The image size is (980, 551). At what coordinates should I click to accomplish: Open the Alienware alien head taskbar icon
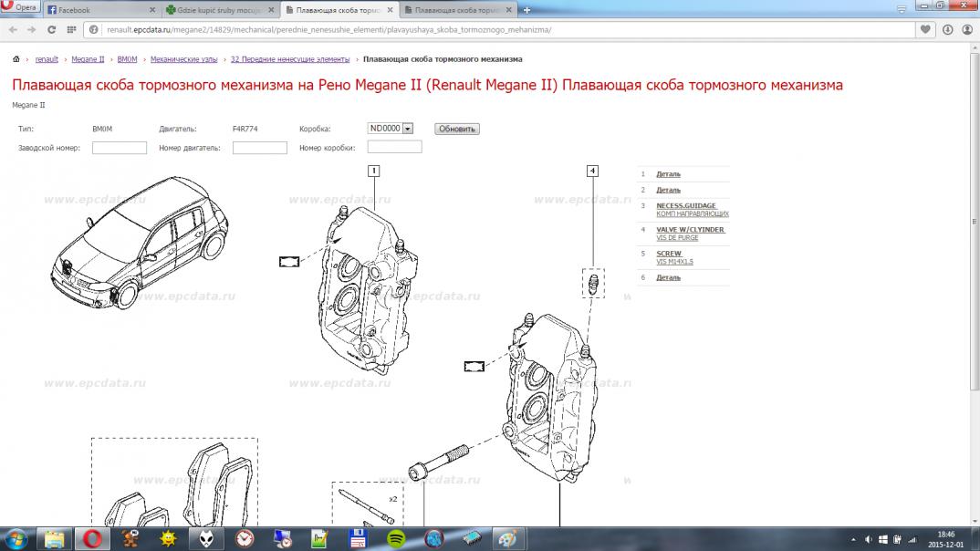tap(206, 539)
